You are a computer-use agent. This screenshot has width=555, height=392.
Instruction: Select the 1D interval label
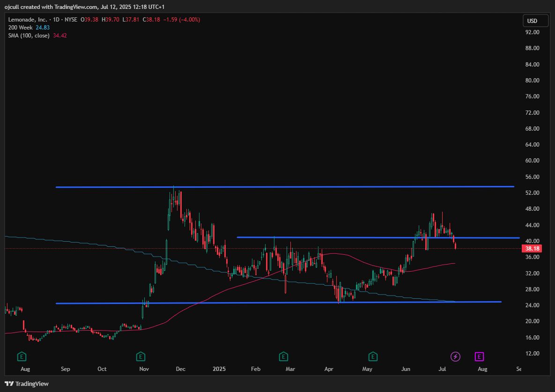(56, 20)
